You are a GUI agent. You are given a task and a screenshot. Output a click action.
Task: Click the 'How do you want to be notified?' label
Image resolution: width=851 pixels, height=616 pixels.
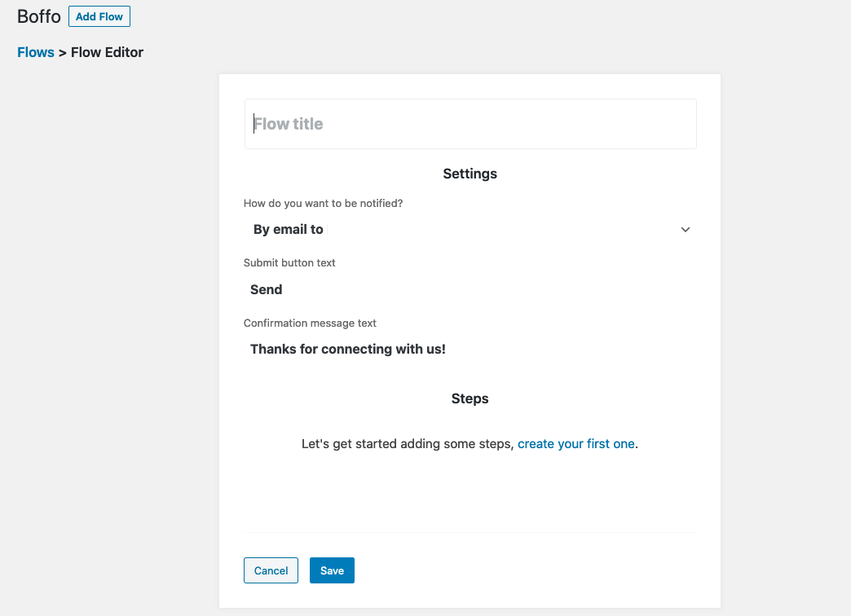(323, 203)
